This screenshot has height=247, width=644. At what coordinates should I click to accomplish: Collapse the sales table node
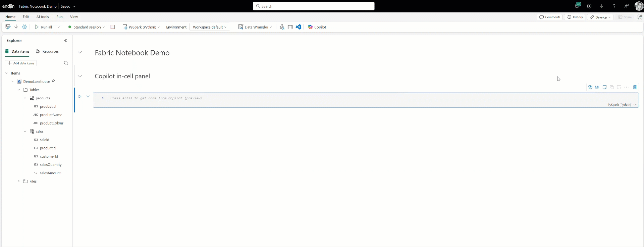[25, 131]
